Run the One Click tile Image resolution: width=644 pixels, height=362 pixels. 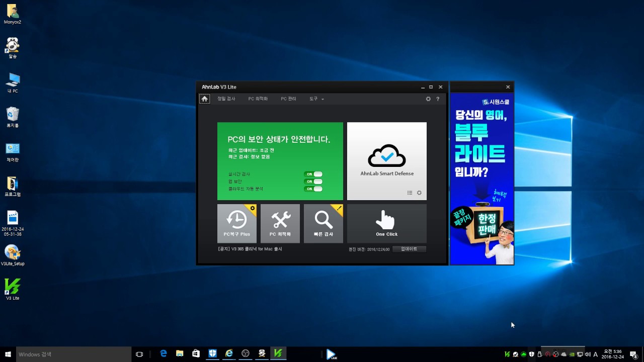click(387, 223)
